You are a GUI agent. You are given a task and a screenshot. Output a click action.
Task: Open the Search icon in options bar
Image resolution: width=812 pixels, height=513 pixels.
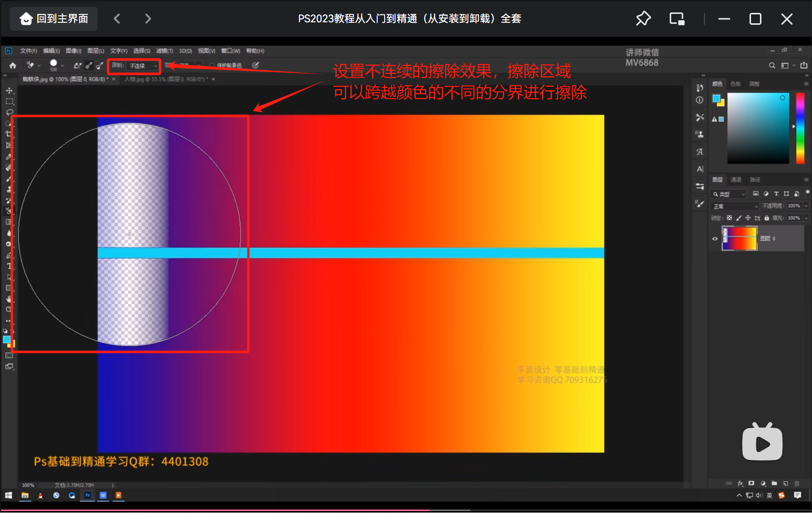[x=772, y=65]
